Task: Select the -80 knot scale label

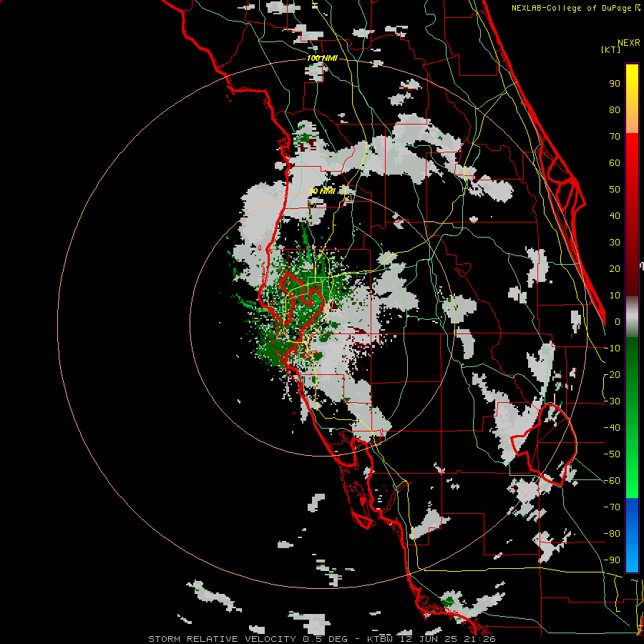Action: [612, 534]
